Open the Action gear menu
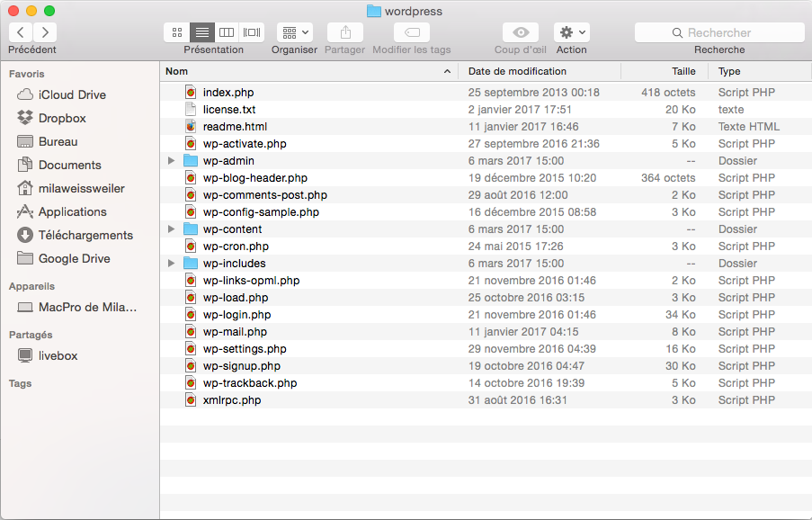The width and height of the screenshot is (812, 520). point(572,32)
